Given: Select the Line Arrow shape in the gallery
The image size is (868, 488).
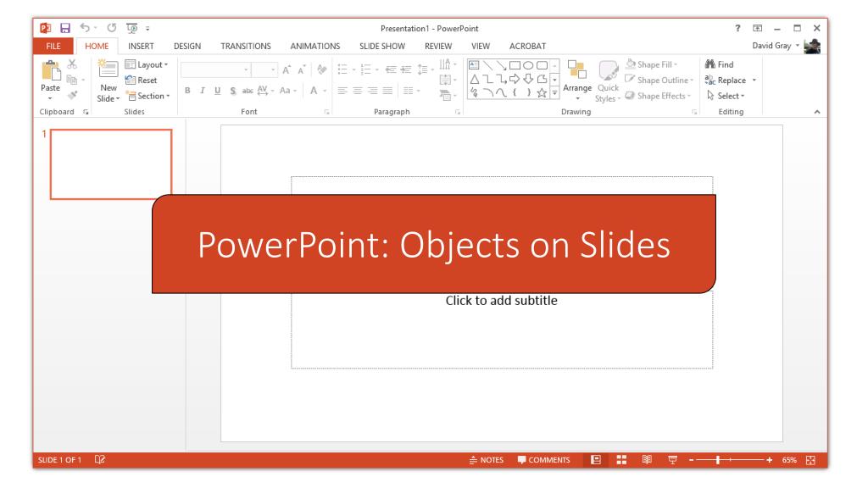Looking at the screenshot, I should click(x=501, y=65).
